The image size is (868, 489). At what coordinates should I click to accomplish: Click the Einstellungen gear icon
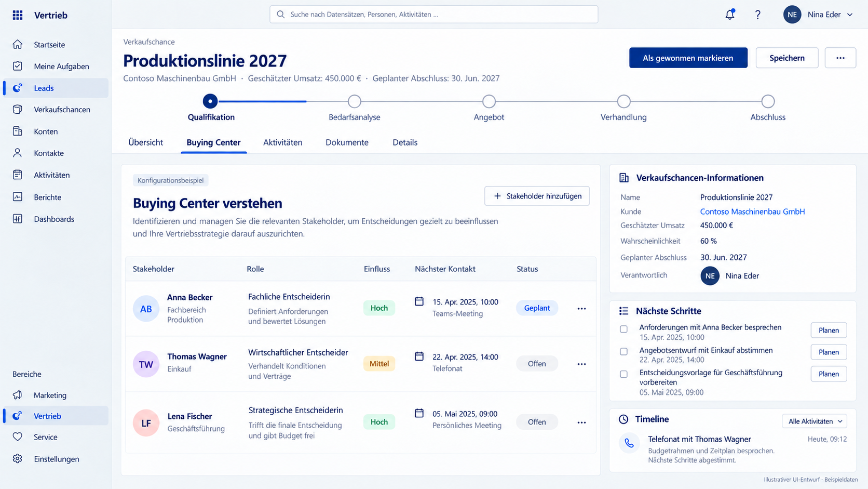pyautogui.click(x=18, y=459)
